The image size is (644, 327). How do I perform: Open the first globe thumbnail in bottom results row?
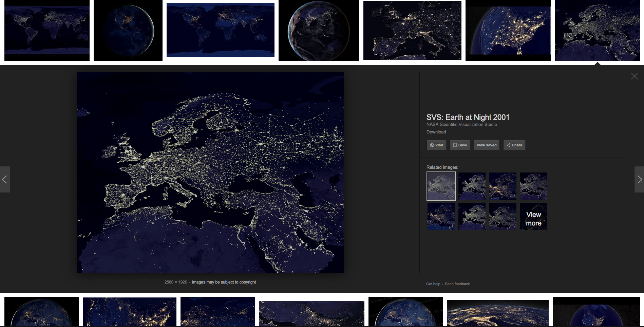pyautogui.click(x=42, y=312)
